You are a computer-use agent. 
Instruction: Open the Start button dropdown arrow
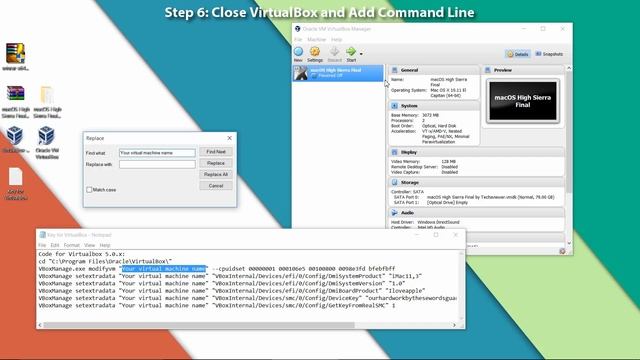[361, 53]
